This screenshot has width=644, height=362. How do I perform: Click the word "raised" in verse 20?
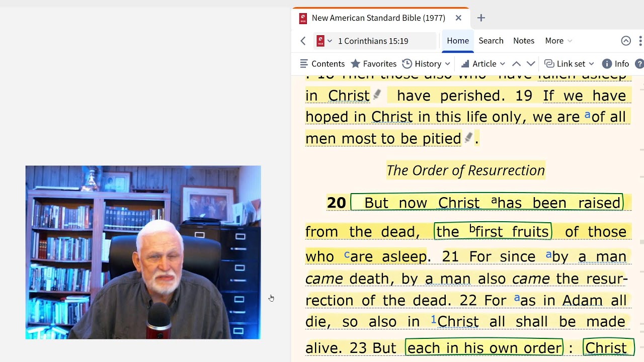coord(600,203)
